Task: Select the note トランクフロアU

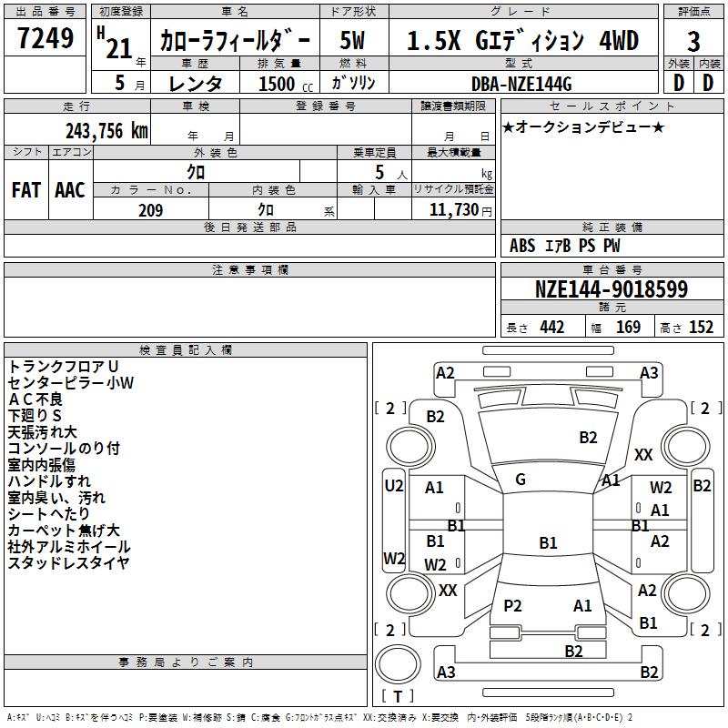Action: click(64, 367)
